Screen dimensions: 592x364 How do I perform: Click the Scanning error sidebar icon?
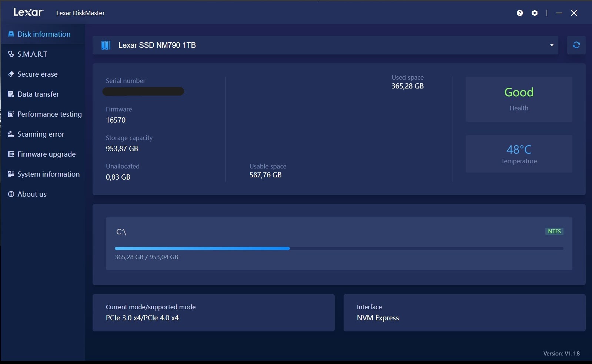click(11, 134)
